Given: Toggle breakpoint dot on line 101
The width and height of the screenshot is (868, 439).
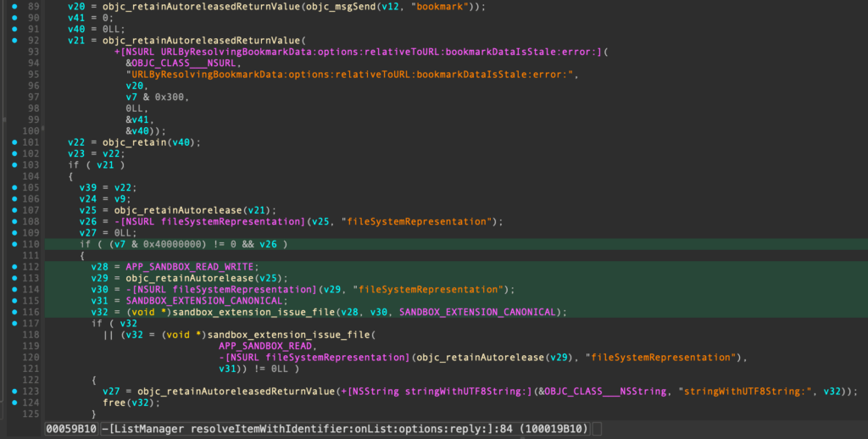Looking at the screenshot, I should coord(15,142).
